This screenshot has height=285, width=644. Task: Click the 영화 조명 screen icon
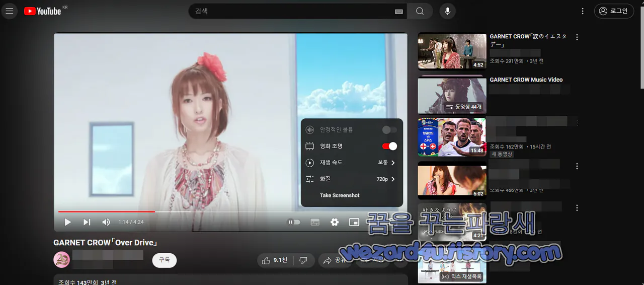[310, 146]
